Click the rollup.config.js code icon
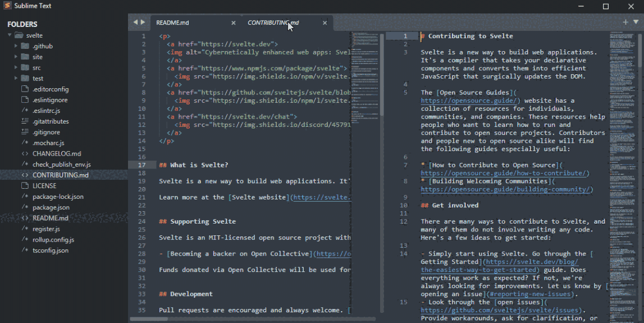Viewport: 644px width, 323px height. click(x=25, y=239)
